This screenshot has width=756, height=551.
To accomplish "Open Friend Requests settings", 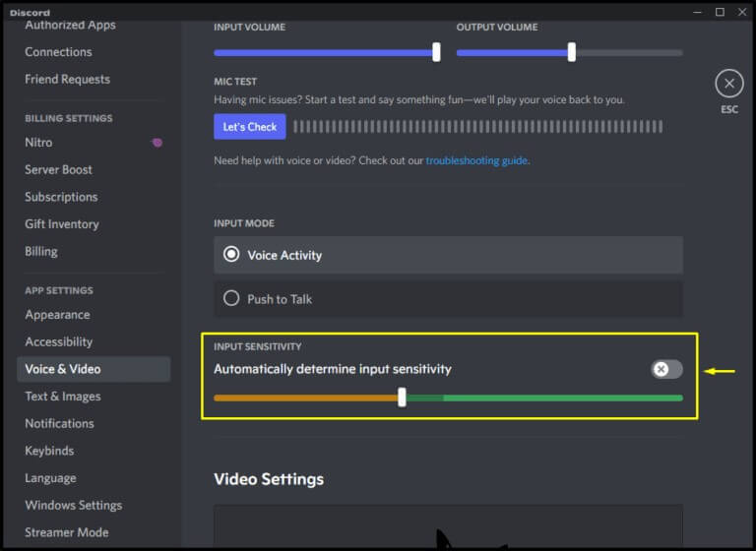I will [x=67, y=79].
